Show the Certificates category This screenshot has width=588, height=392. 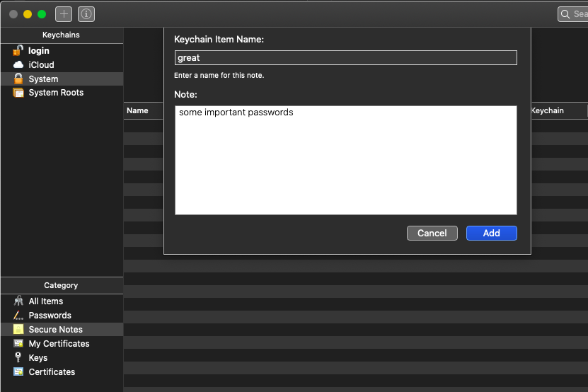click(62, 371)
